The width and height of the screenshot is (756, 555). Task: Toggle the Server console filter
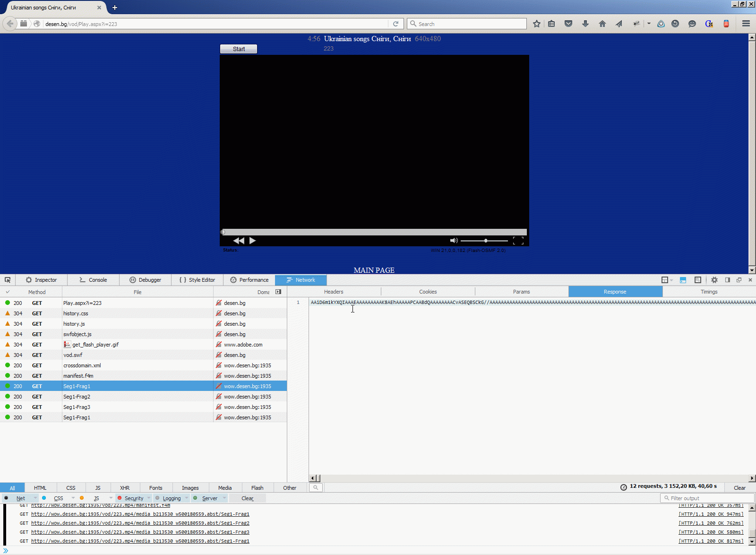point(210,498)
